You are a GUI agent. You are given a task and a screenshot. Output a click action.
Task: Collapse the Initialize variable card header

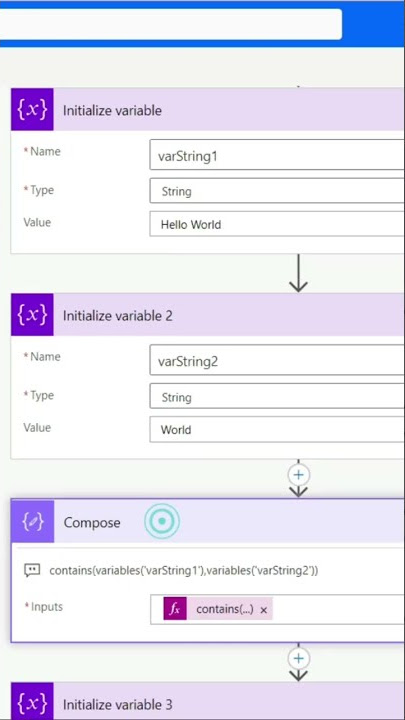229,110
